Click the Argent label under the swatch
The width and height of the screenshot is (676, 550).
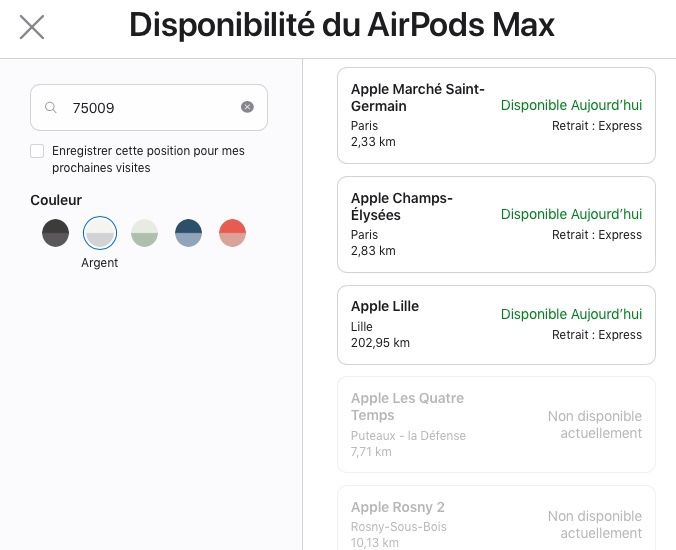click(x=100, y=262)
